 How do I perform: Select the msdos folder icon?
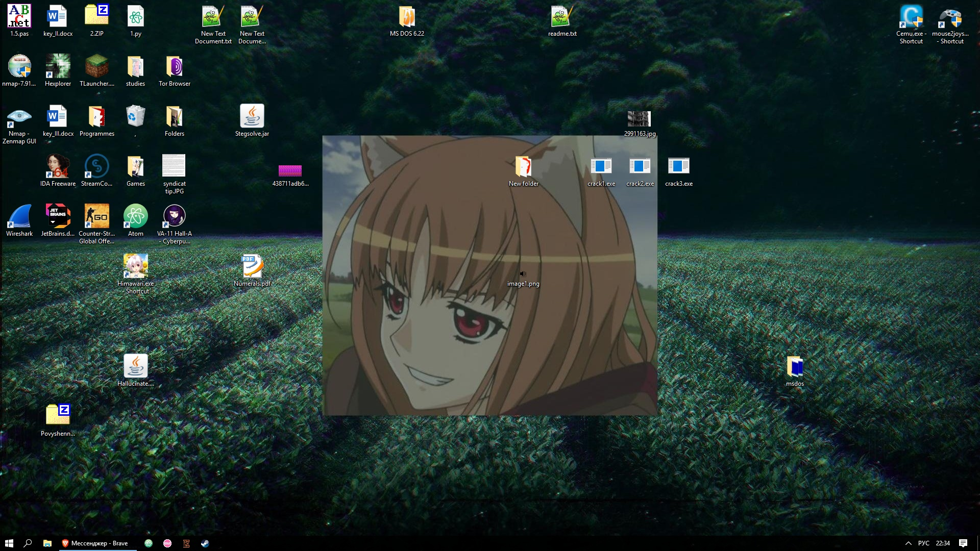795,366
